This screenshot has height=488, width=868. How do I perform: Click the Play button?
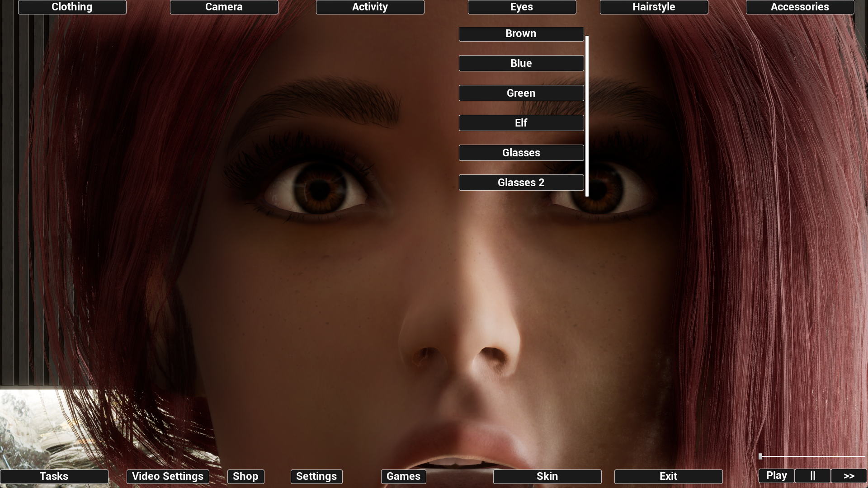(x=776, y=476)
